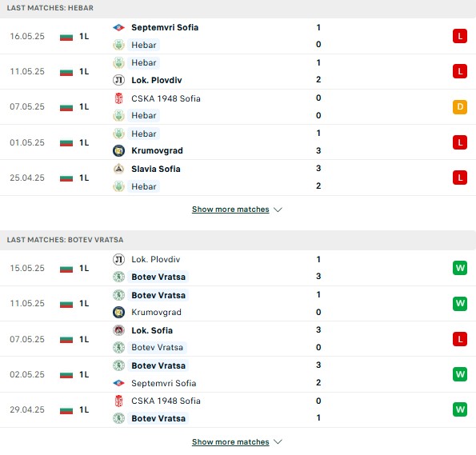
Task: Click the Slavia Sofia crest icon
Action: tap(118, 169)
